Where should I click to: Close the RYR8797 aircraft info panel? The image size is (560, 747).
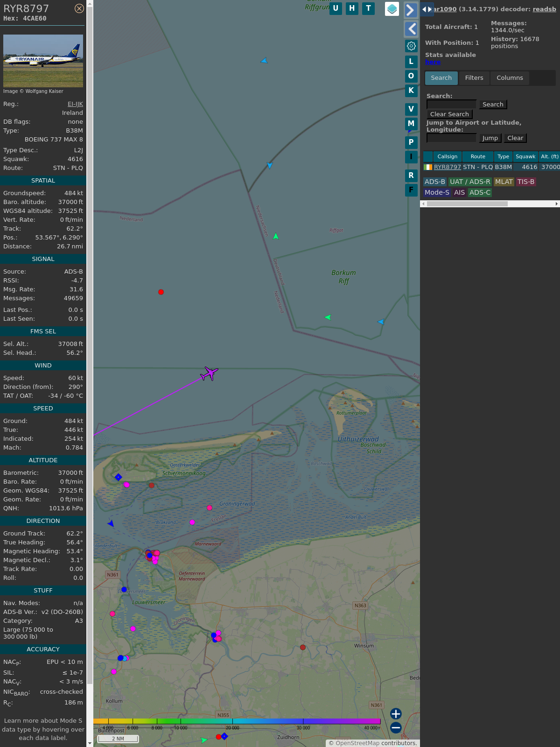pos(79,8)
